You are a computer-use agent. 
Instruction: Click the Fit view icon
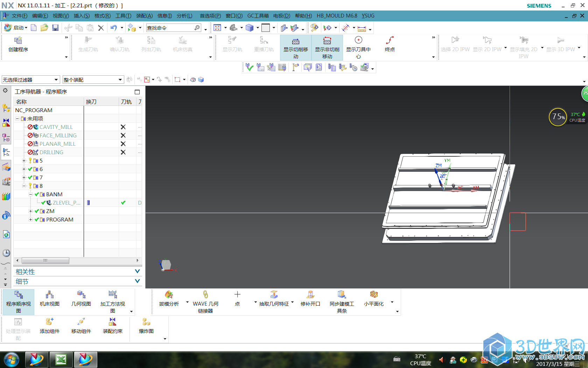tap(217, 28)
